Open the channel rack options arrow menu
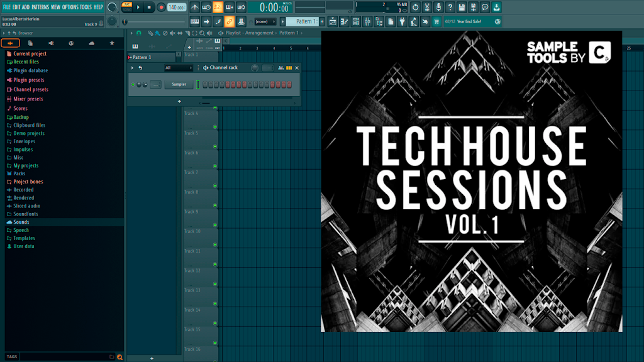The width and height of the screenshot is (644, 362). tap(132, 68)
